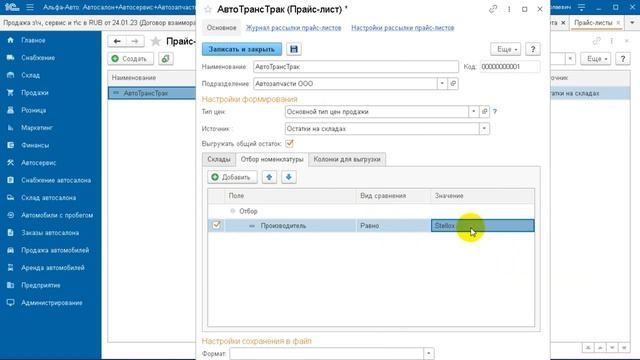Open Еще menu in background list window
This screenshot has height=360, width=640.
(x=596, y=59)
